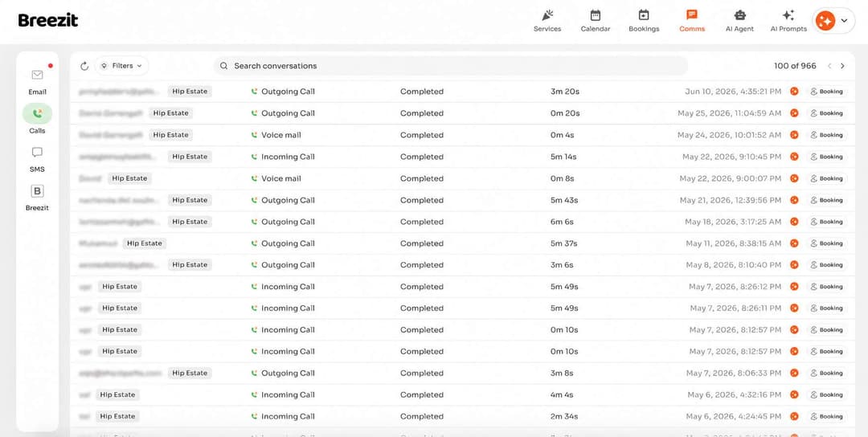Select the 5m 43s duration cell
The width and height of the screenshot is (868, 437).
[x=564, y=200]
